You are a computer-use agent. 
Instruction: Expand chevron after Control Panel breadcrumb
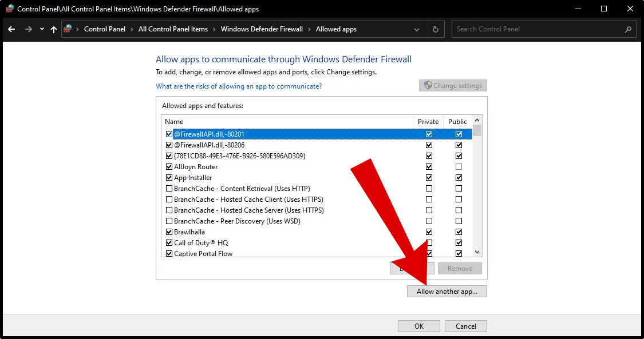tap(132, 29)
